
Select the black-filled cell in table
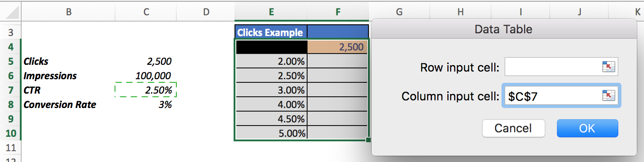271,47
